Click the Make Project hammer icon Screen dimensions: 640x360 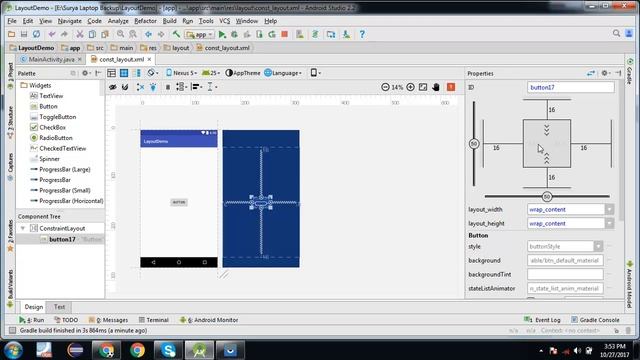tap(176, 34)
